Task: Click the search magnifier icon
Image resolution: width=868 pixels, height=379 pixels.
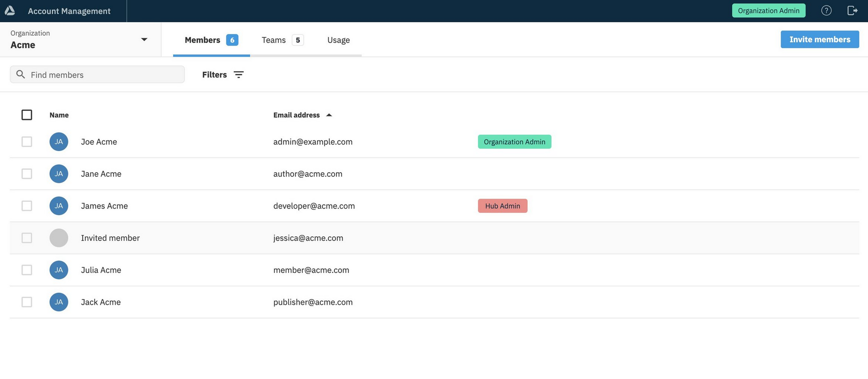Action: tap(21, 74)
